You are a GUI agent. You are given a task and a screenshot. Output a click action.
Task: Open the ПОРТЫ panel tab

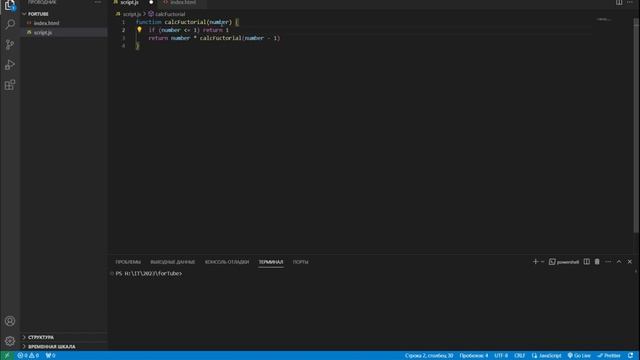[300, 262]
